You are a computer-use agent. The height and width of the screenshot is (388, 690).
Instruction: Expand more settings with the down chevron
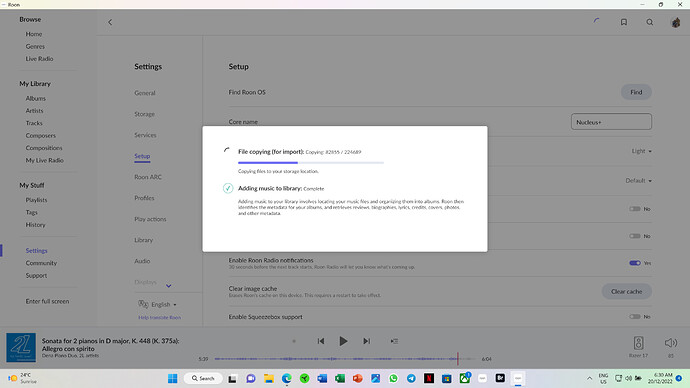point(169,286)
